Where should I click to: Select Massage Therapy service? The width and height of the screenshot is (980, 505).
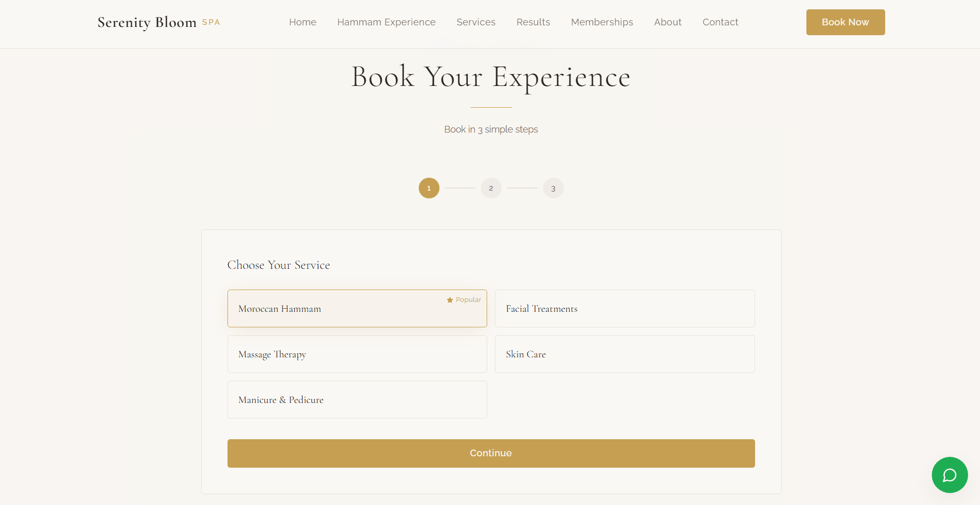pyautogui.click(x=357, y=354)
